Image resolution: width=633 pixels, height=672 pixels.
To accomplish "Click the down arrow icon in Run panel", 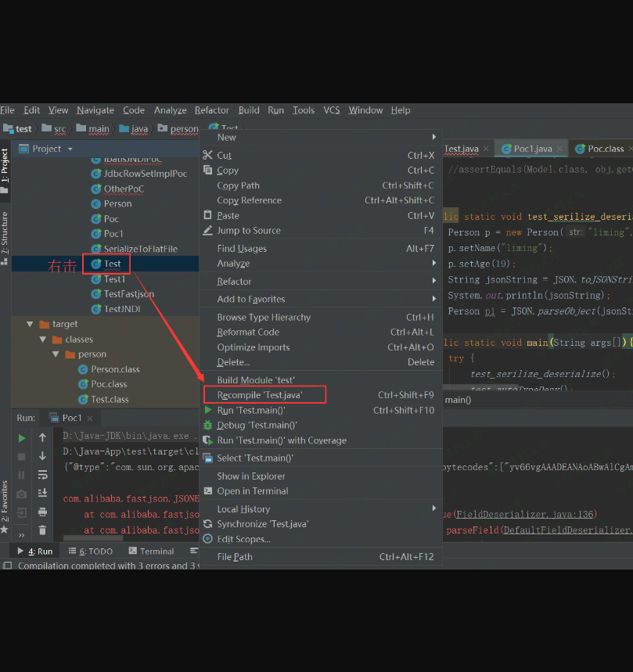I will (x=42, y=456).
